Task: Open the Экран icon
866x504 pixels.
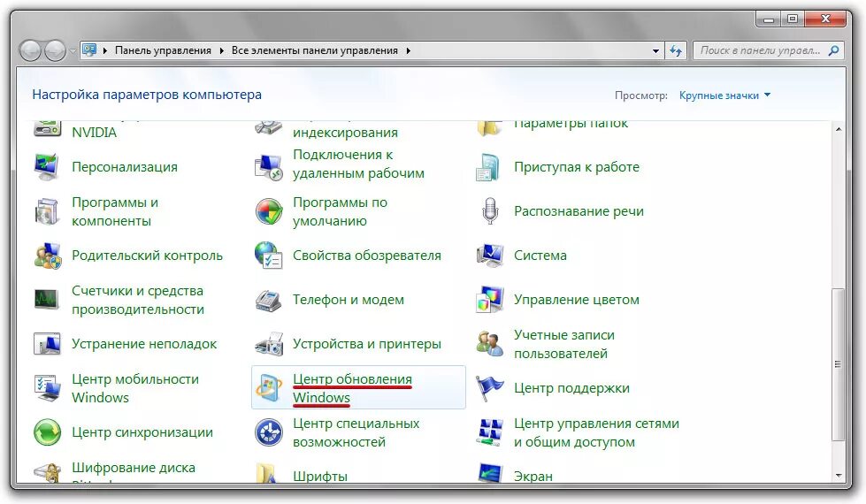Action: [489, 474]
